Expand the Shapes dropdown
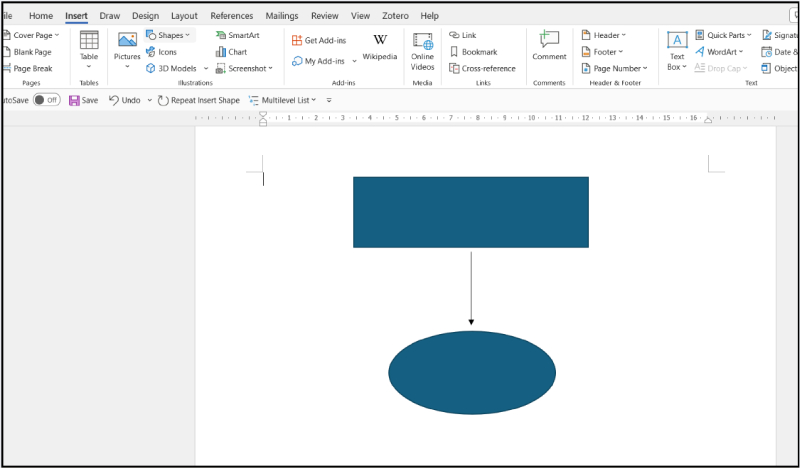Screen dimensions: 800x468 (x=187, y=35)
